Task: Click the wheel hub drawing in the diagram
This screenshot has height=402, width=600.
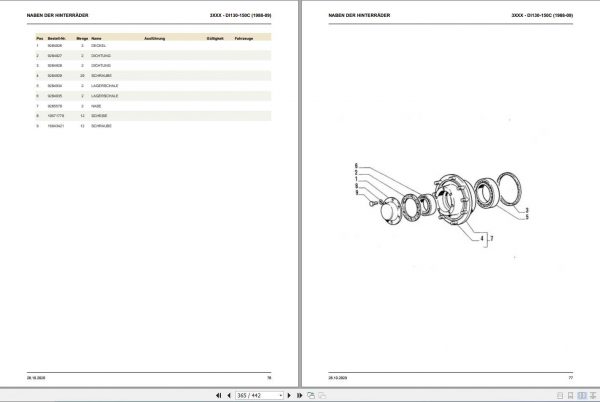Action: [x=455, y=199]
